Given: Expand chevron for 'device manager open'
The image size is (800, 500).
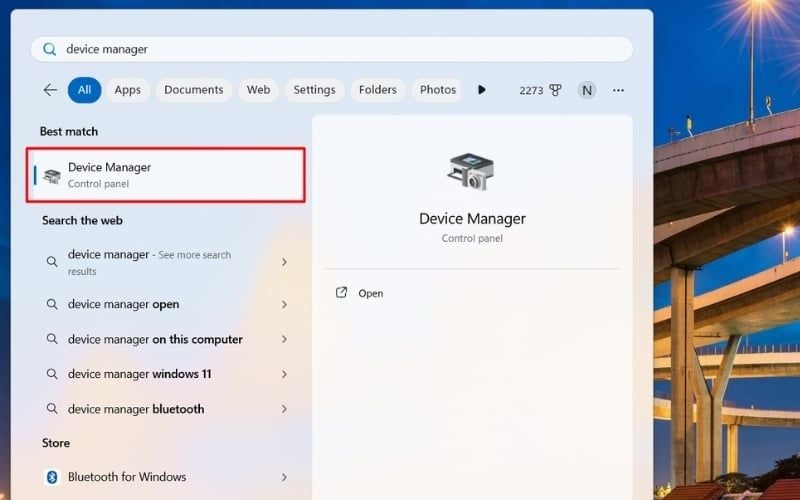Looking at the screenshot, I should click(x=284, y=305).
